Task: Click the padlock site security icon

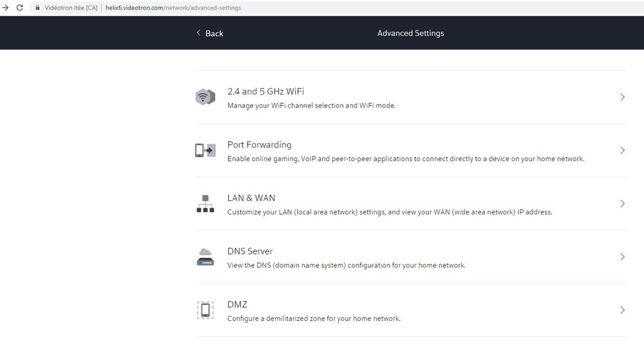Action: tap(37, 8)
